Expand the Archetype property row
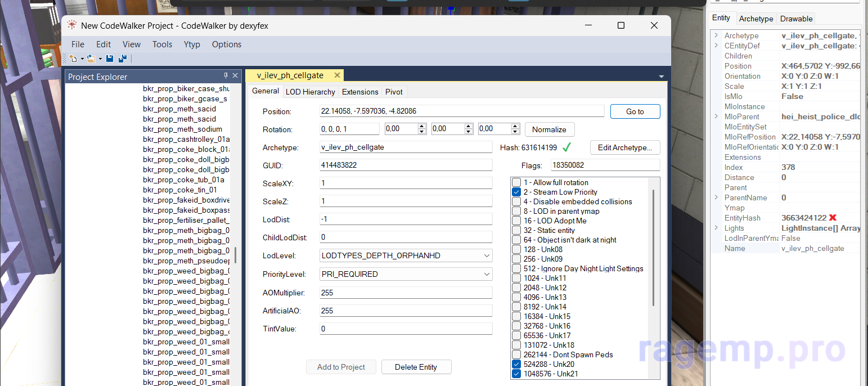 (716, 35)
